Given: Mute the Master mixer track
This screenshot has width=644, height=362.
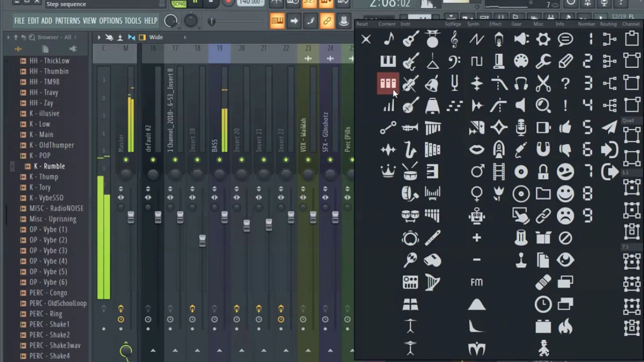Looking at the screenshot, I should (x=126, y=160).
